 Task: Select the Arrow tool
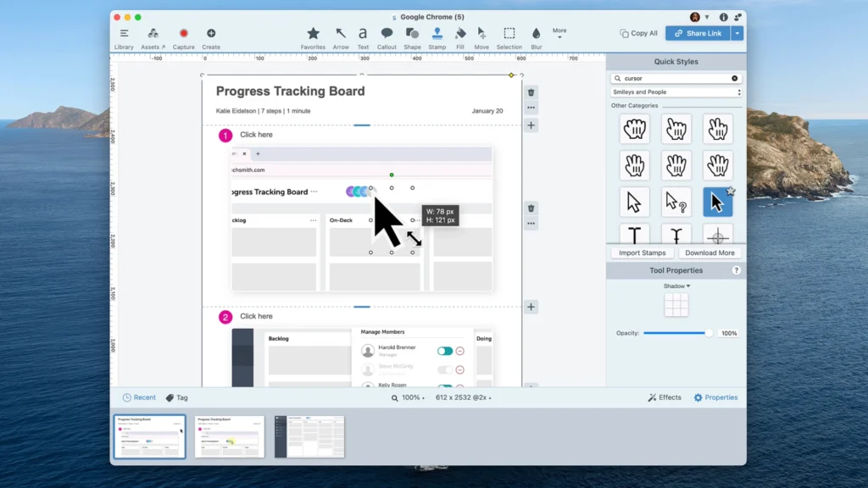(x=341, y=39)
